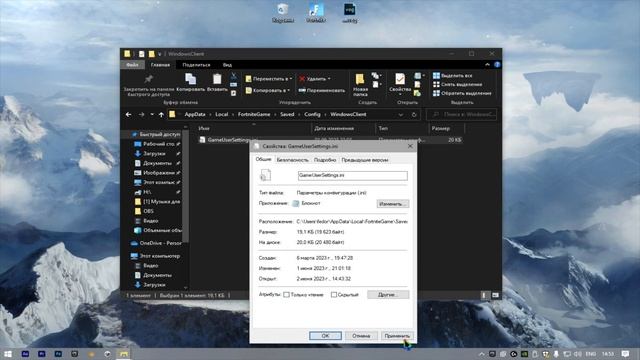
Task: Click the Вставить (Paste) clipboard icon
Action: pyautogui.click(x=217, y=79)
